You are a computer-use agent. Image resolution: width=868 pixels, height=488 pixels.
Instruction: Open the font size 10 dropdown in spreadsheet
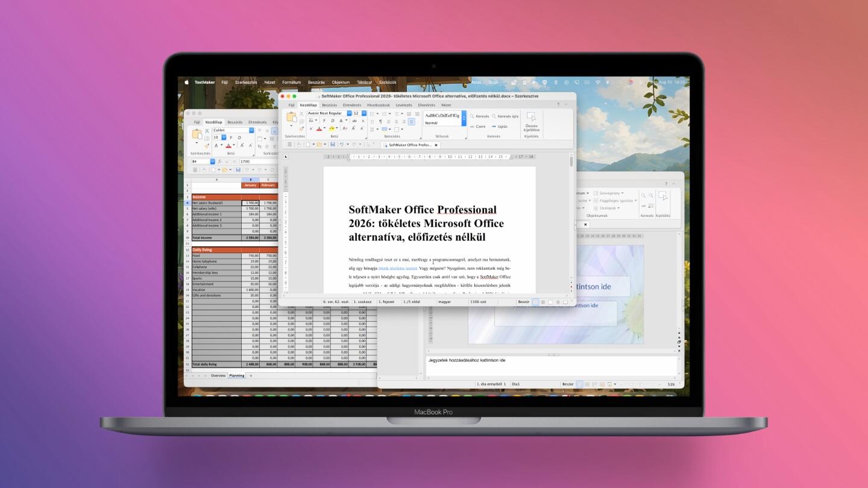pos(224,137)
